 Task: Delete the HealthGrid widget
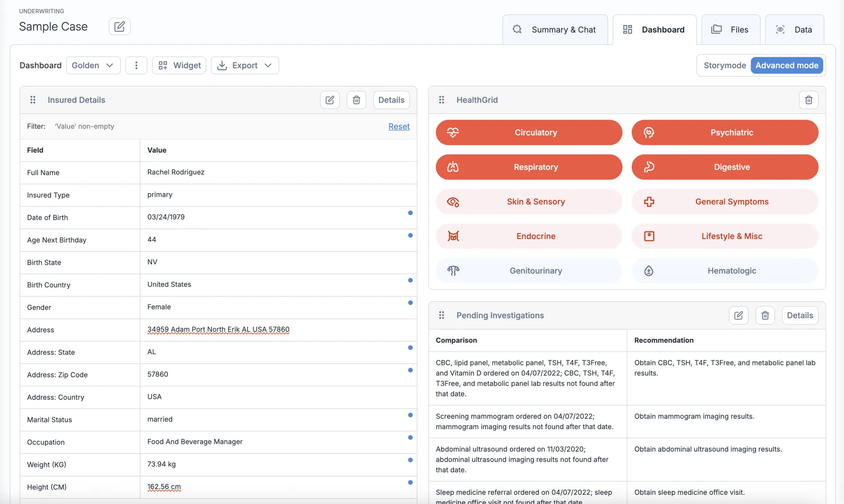click(808, 100)
